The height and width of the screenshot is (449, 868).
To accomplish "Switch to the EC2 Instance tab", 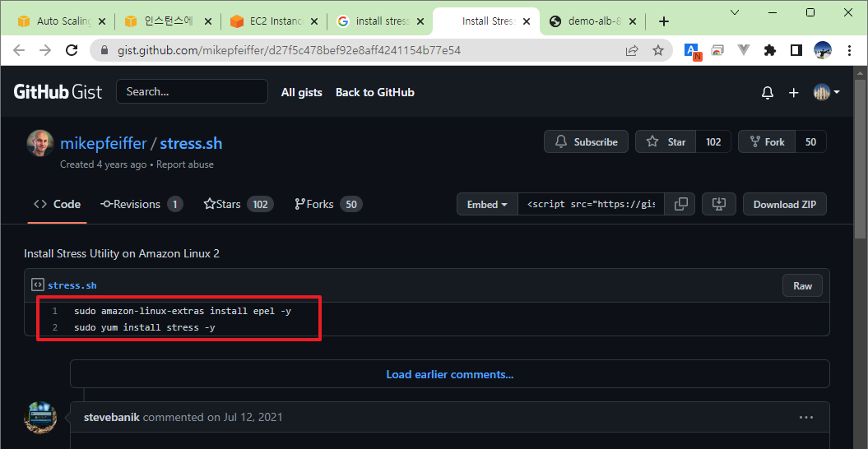I will [x=274, y=21].
